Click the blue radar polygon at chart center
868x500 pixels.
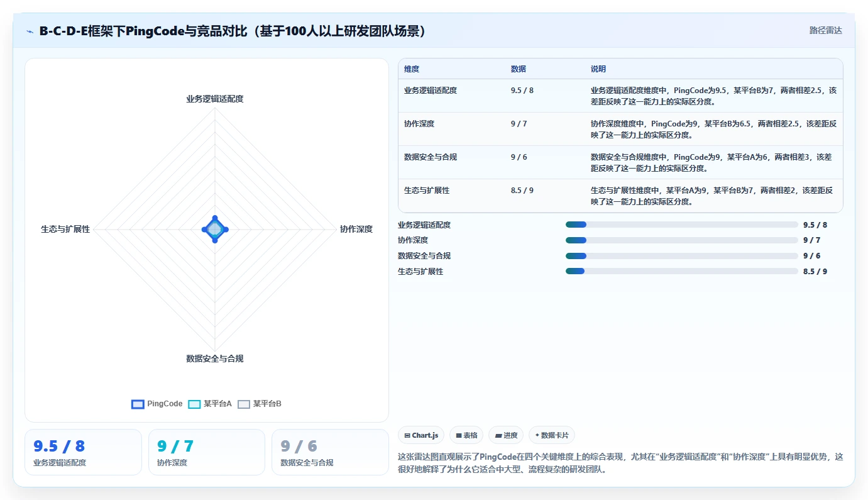click(215, 230)
